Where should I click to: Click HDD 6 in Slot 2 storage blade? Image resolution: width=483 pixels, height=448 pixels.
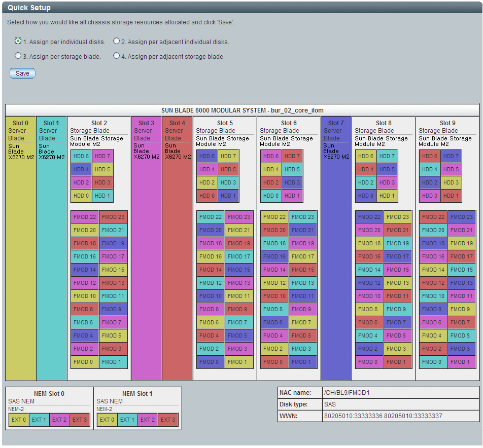81,156
